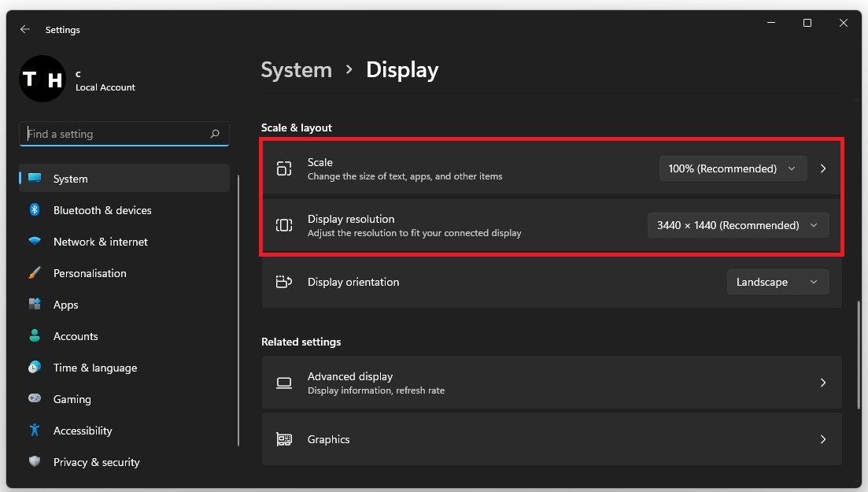The height and width of the screenshot is (492, 868).
Task: Click the Accessibility figure icon
Action: 35,431
